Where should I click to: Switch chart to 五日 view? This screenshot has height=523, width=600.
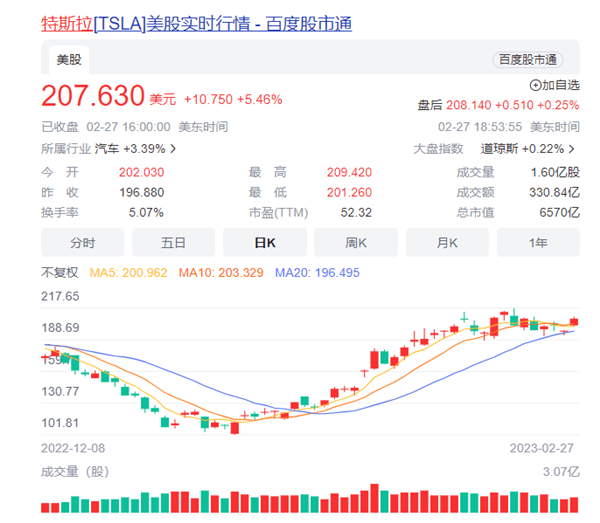pyautogui.click(x=173, y=243)
